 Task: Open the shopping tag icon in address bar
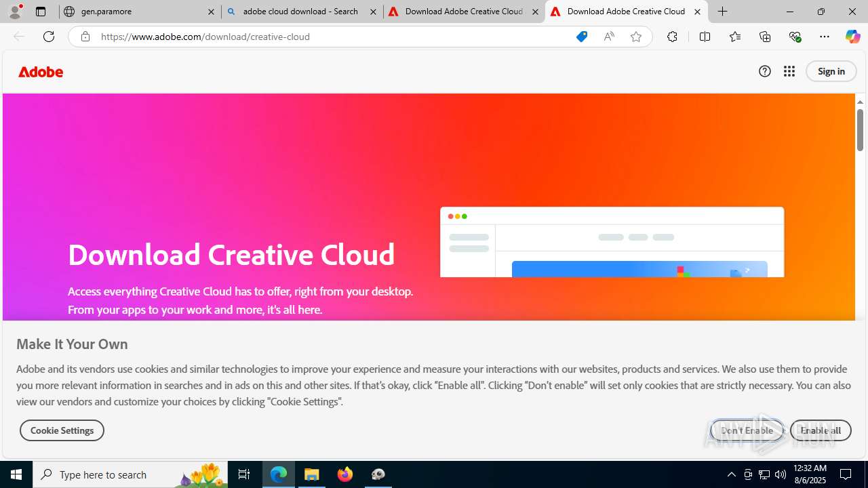pos(582,37)
